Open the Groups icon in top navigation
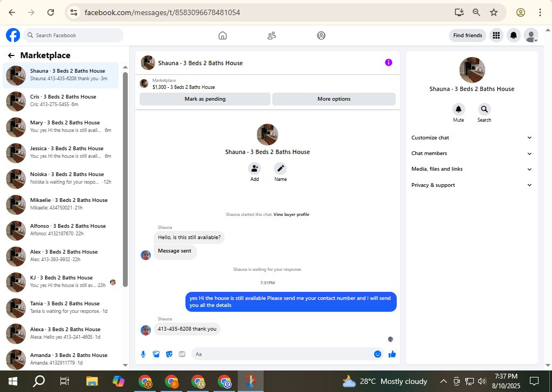 tap(321, 36)
